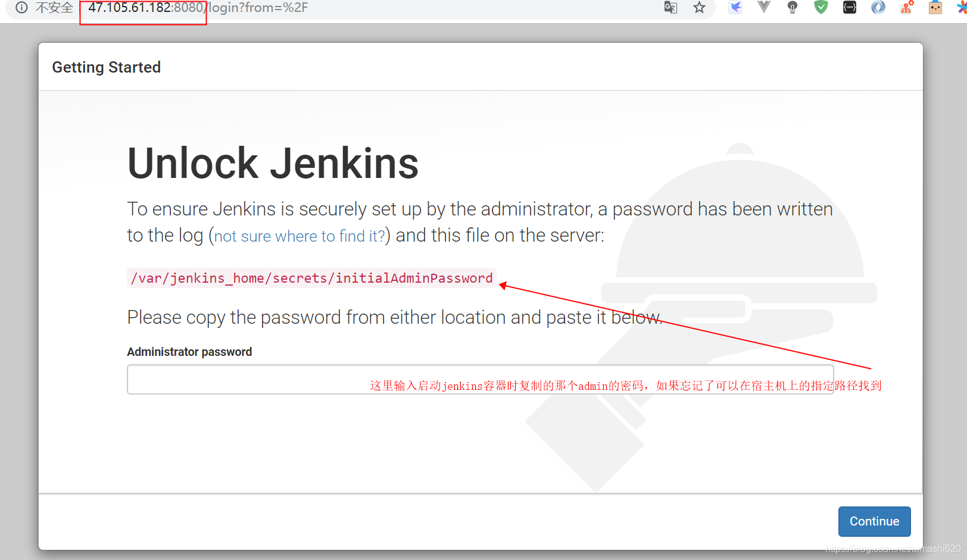Image resolution: width=967 pixels, height=560 pixels.
Task: Focus the Administrator password field
Action: 480,380
